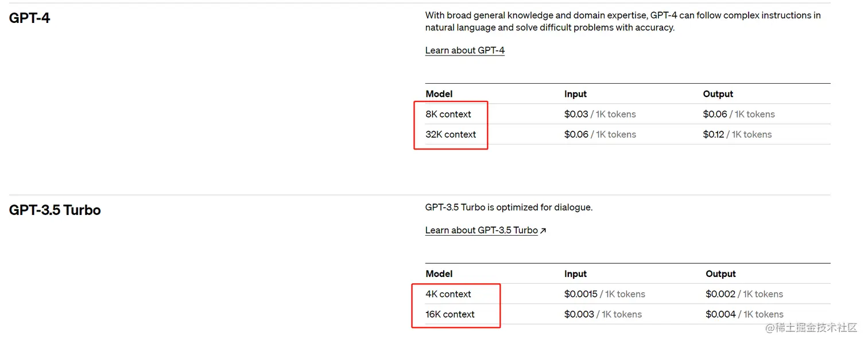Click the $0.004 output price for 16K context
The image size is (868, 344).
pyautogui.click(x=720, y=314)
